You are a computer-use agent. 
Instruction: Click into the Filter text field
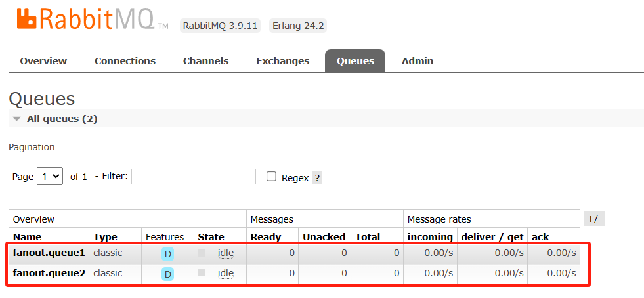194,177
